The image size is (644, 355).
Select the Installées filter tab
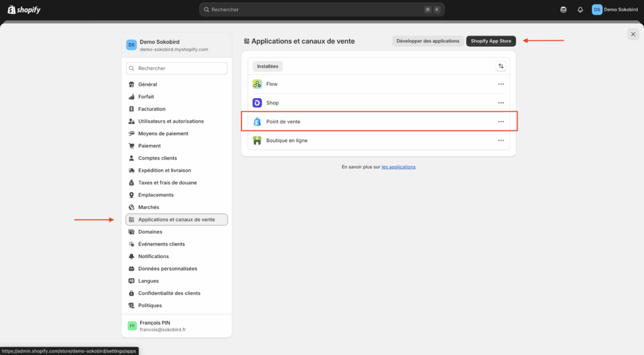click(267, 66)
